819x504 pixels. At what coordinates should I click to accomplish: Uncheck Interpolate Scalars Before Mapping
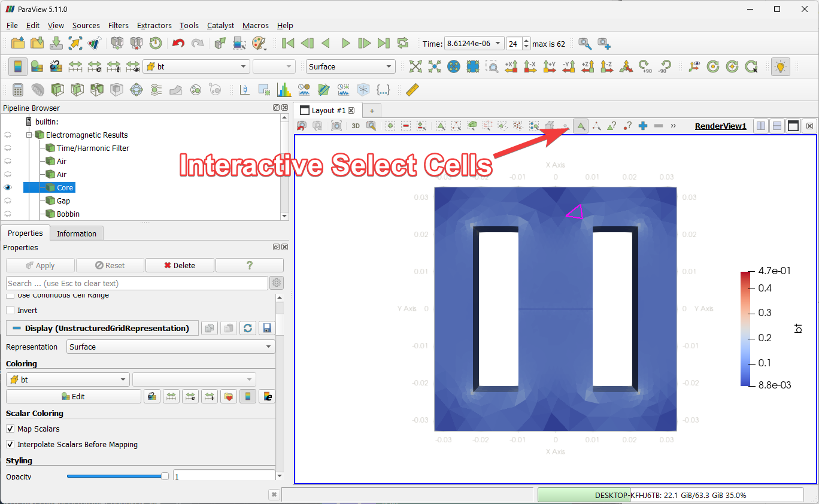pos(10,444)
